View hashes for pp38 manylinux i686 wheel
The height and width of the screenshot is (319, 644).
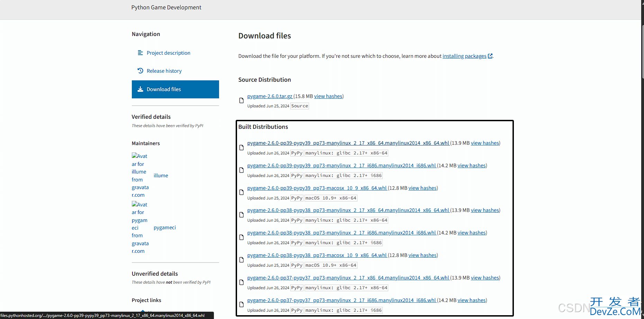pyautogui.click(x=472, y=233)
